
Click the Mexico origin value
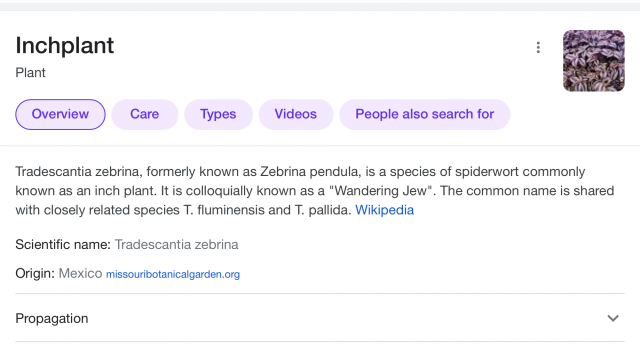pyautogui.click(x=80, y=273)
